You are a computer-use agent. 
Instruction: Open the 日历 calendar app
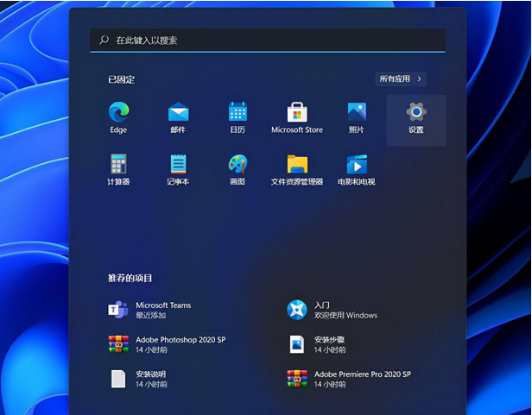[237, 112]
